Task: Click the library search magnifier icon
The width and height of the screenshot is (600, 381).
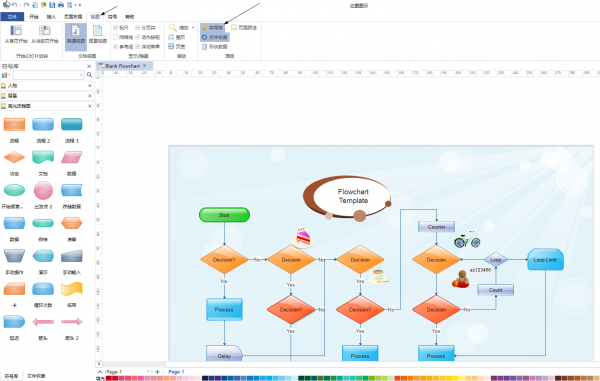Action: [x=89, y=75]
